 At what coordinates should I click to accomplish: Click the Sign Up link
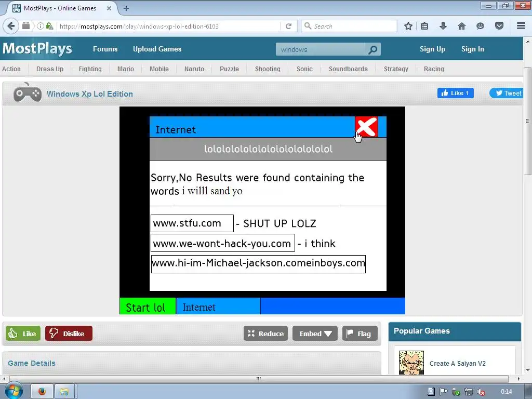point(432,49)
